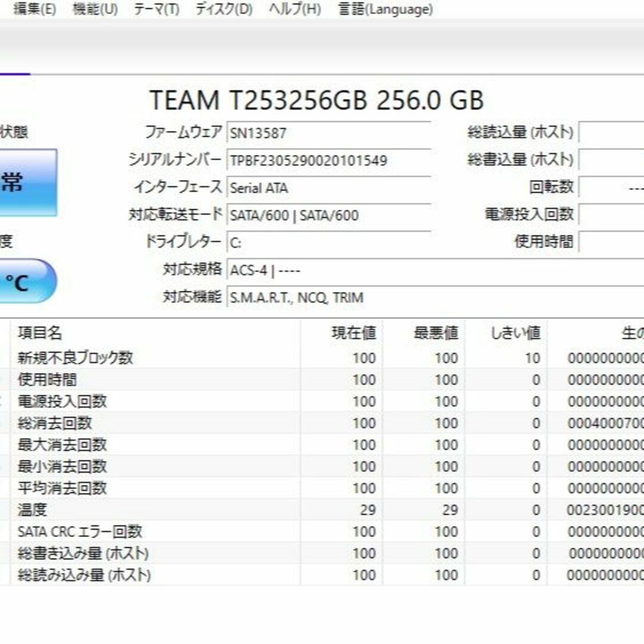Click the しきい値 column header
The width and height of the screenshot is (644, 644).
[506, 333]
